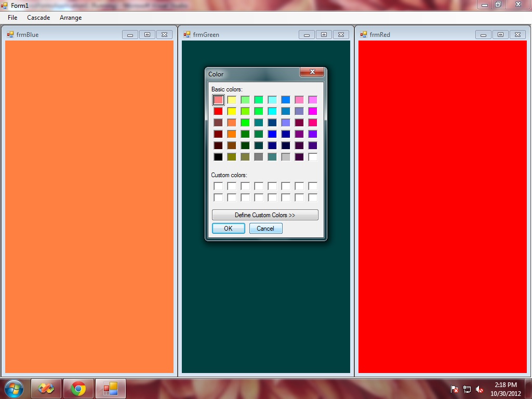
Task: Open Action Center flag in system tray
Action: pyautogui.click(x=455, y=389)
